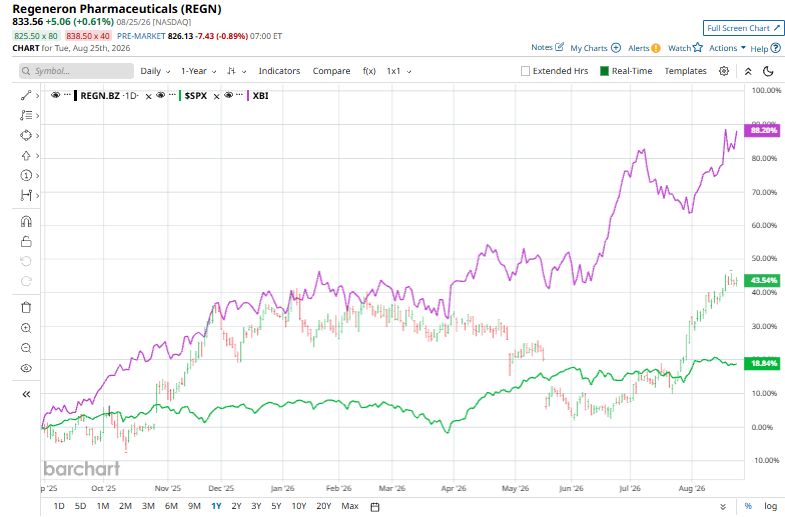Open the 1x1 grid layout dropdown
The width and height of the screenshot is (785, 517).
[x=399, y=71]
